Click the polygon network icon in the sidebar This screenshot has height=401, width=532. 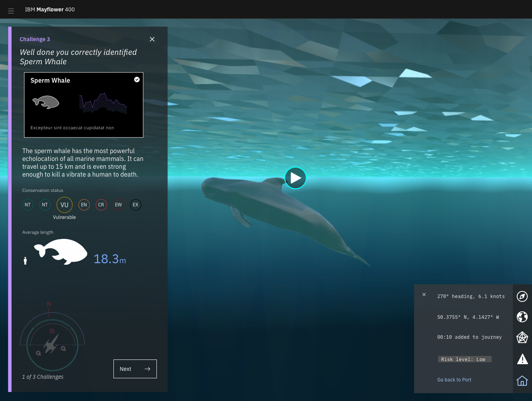(522, 338)
